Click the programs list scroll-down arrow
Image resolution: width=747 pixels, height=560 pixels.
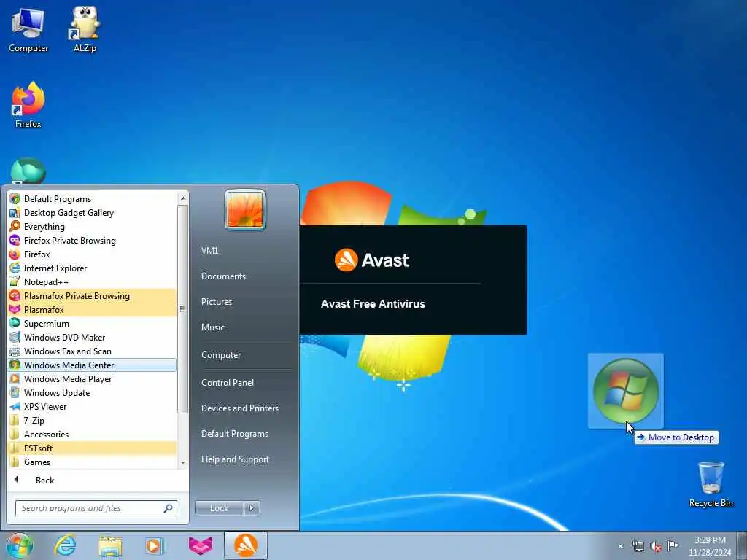183,462
